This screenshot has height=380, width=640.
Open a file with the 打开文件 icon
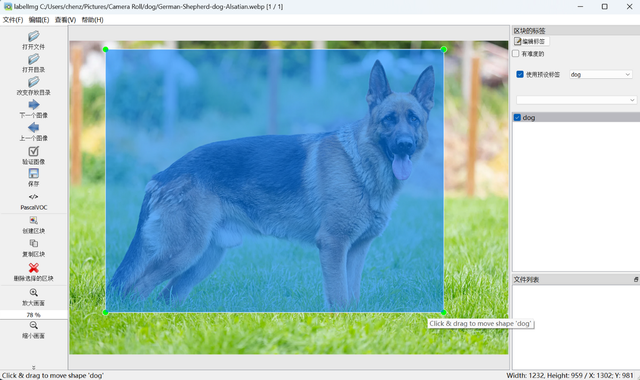coord(33,36)
